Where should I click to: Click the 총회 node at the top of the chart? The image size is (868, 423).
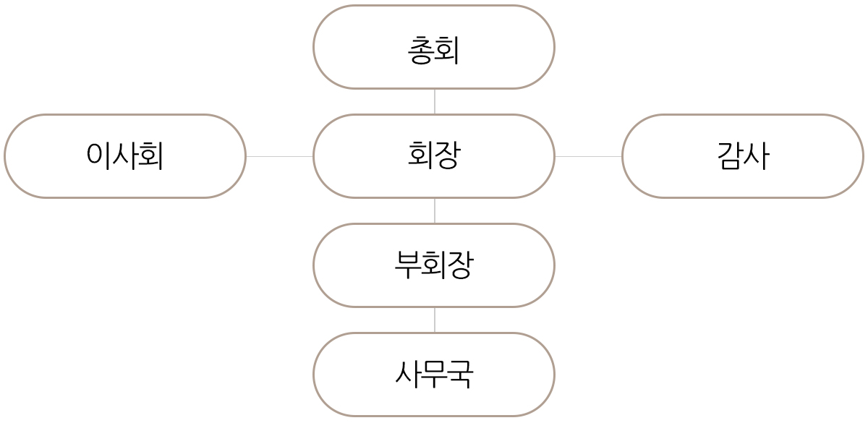coord(434,47)
